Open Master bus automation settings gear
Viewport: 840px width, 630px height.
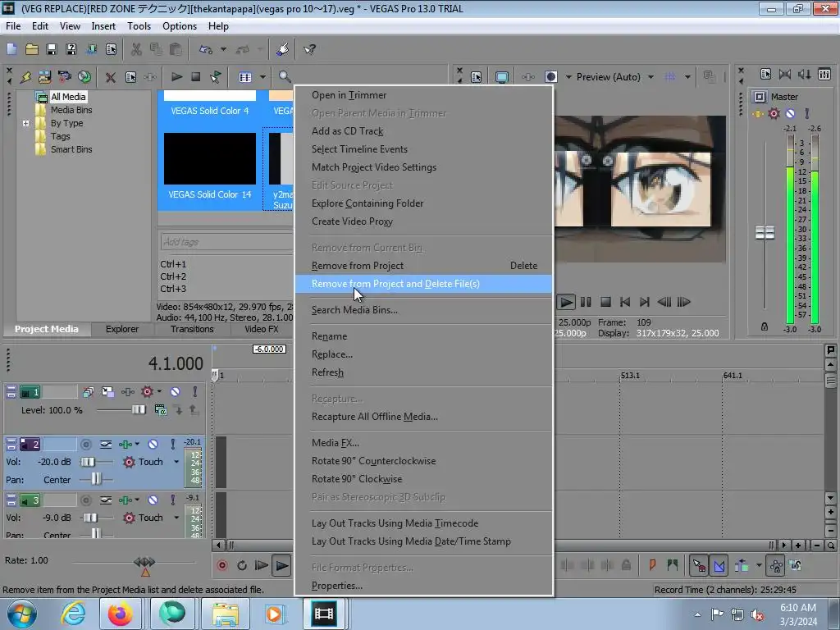pos(774,113)
